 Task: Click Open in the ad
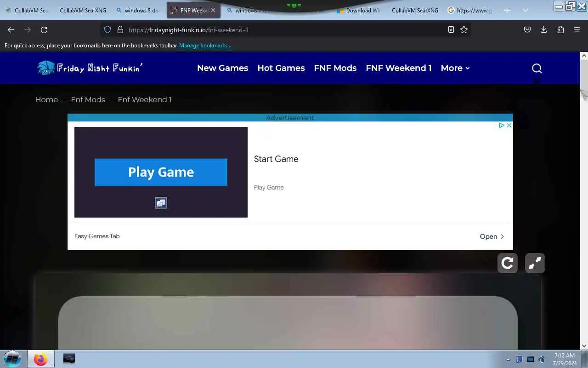coord(492,236)
